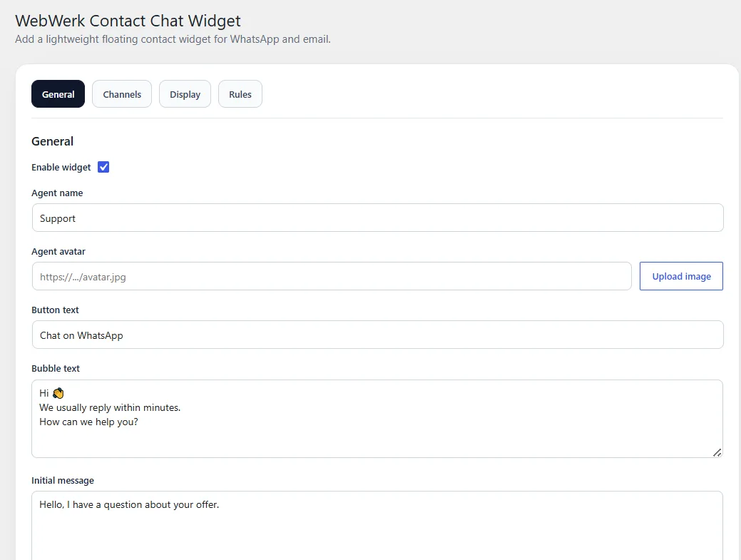Screen dimensions: 741x560
Task: Click the "Agent avatar" label
Action: click(x=58, y=251)
